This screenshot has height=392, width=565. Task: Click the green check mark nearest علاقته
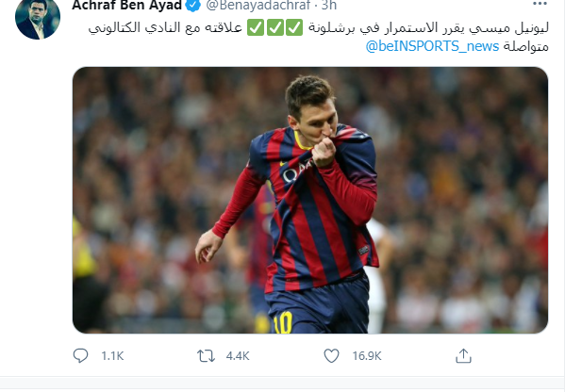click(256, 27)
